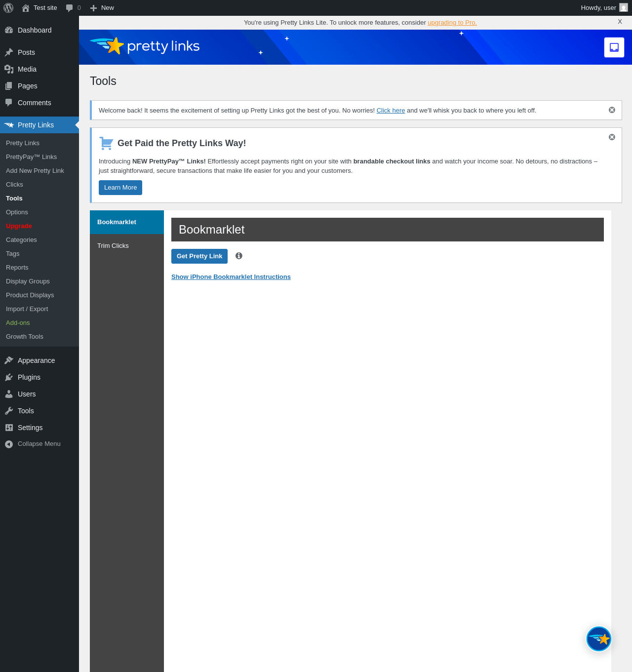Open Pretty Links submenu item
This screenshot has height=672, width=632.
(x=23, y=143)
